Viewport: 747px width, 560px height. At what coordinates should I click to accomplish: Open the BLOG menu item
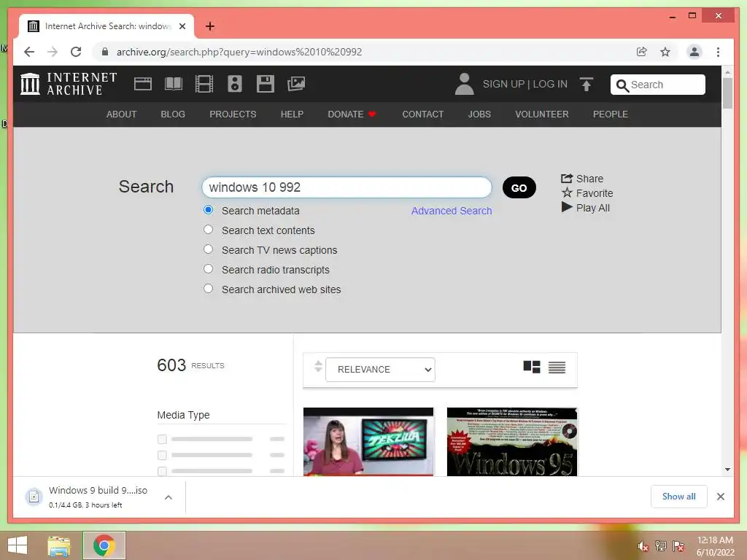click(173, 114)
